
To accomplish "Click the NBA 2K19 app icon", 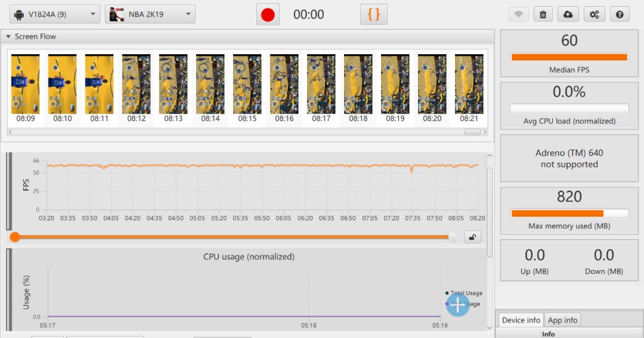I will (117, 14).
